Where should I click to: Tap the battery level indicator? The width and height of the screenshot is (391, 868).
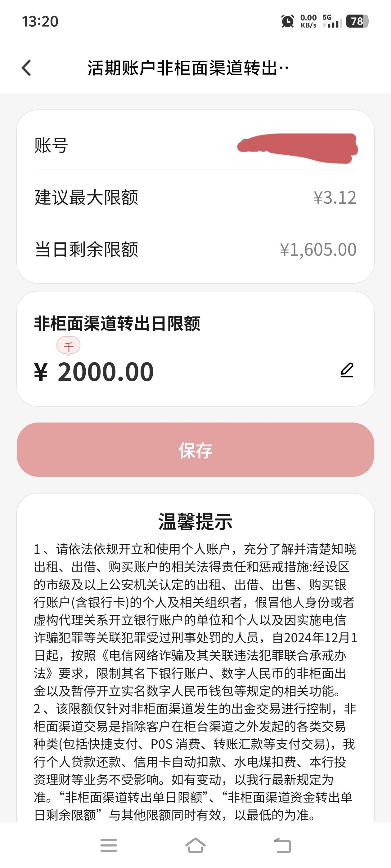pos(357,21)
